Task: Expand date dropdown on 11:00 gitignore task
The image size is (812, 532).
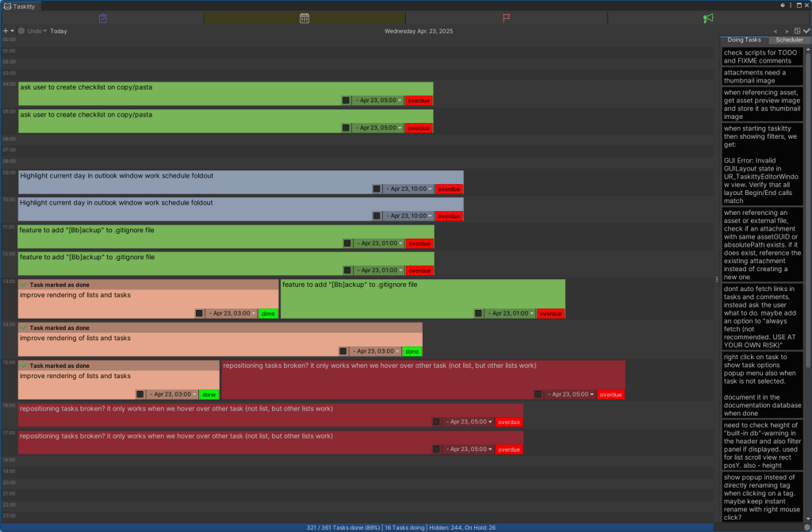Action: [379, 243]
